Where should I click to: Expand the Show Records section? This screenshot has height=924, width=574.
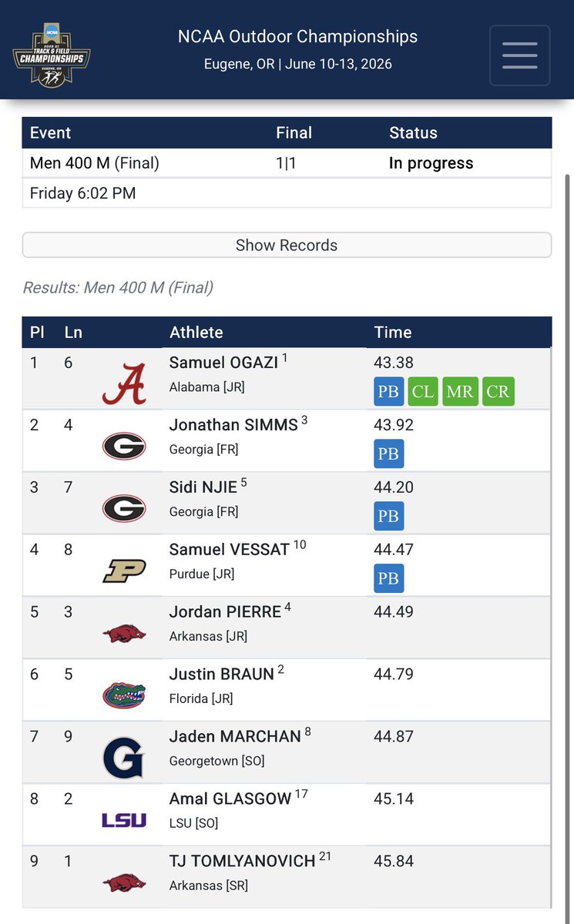pyautogui.click(x=287, y=245)
